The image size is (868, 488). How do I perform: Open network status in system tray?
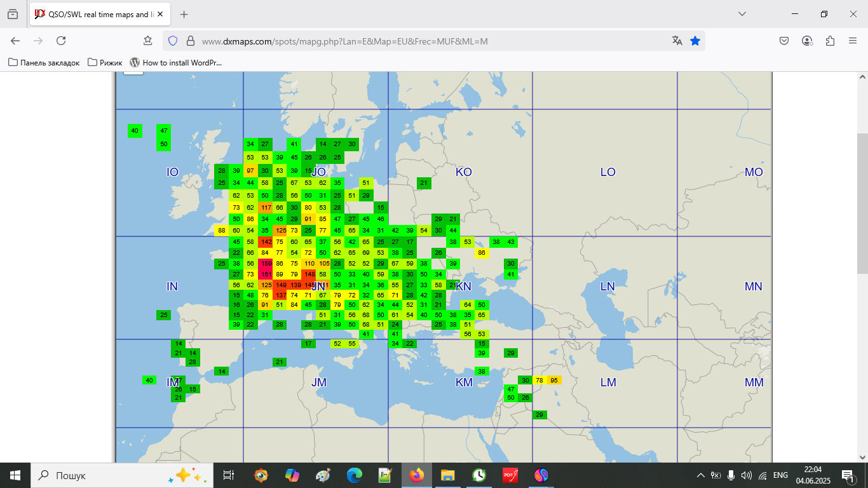pyautogui.click(x=763, y=475)
